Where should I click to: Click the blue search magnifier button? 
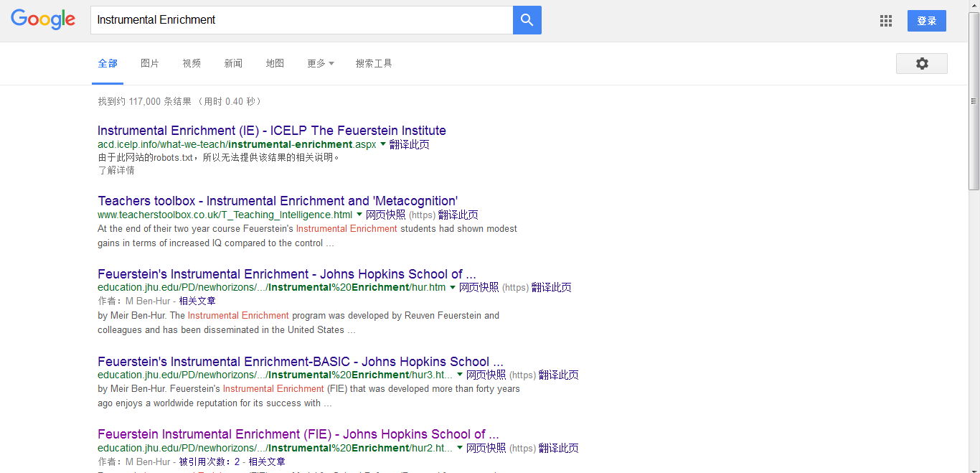pos(527,20)
